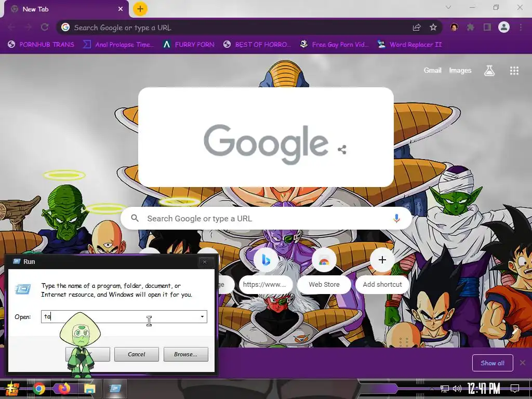
Task: Open the network icon in system tray
Action: point(445,389)
